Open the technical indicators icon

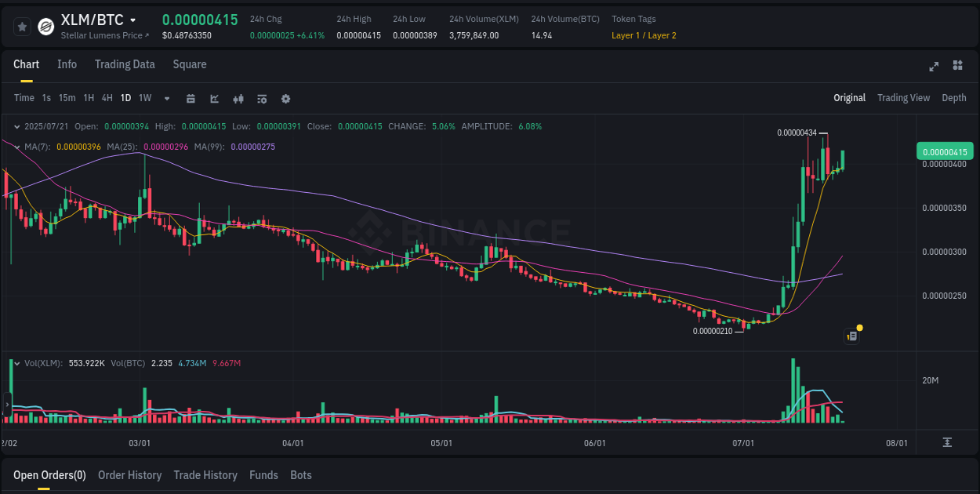pyautogui.click(x=261, y=99)
